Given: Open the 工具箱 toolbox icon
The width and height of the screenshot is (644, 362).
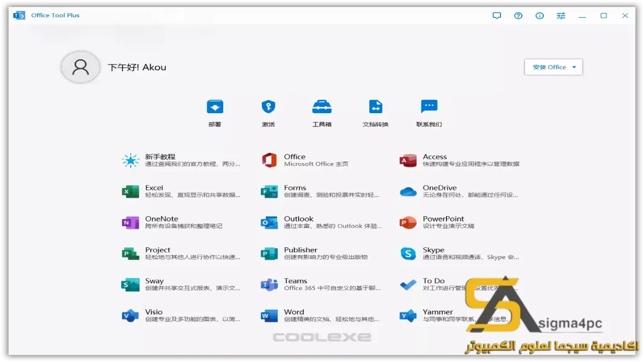Looking at the screenshot, I should 322,107.
